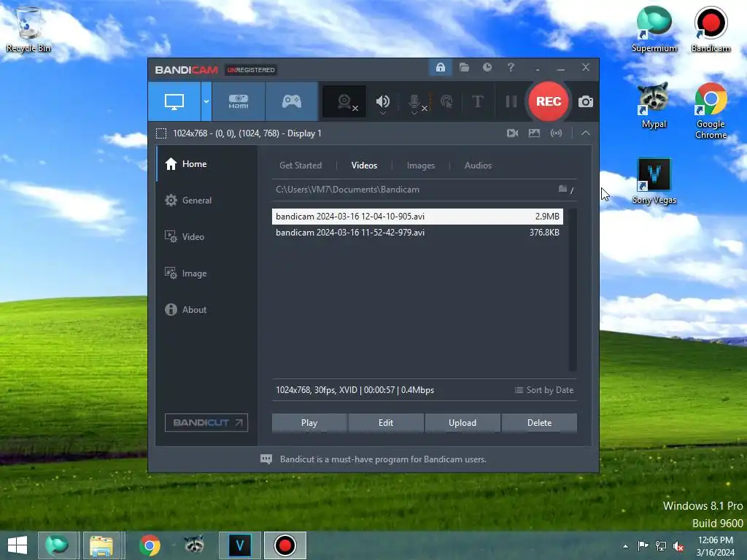Switch to game recording mode

(x=292, y=101)
